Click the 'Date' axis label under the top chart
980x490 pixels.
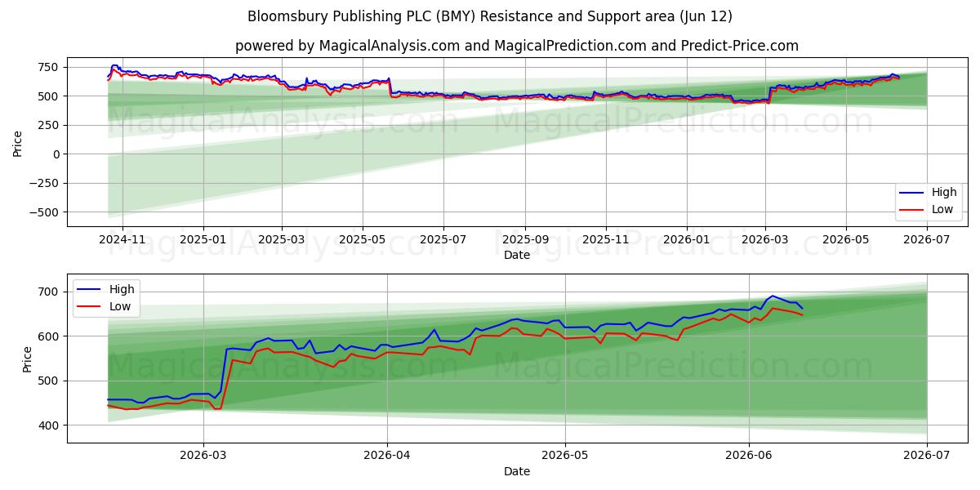point(517,256)
